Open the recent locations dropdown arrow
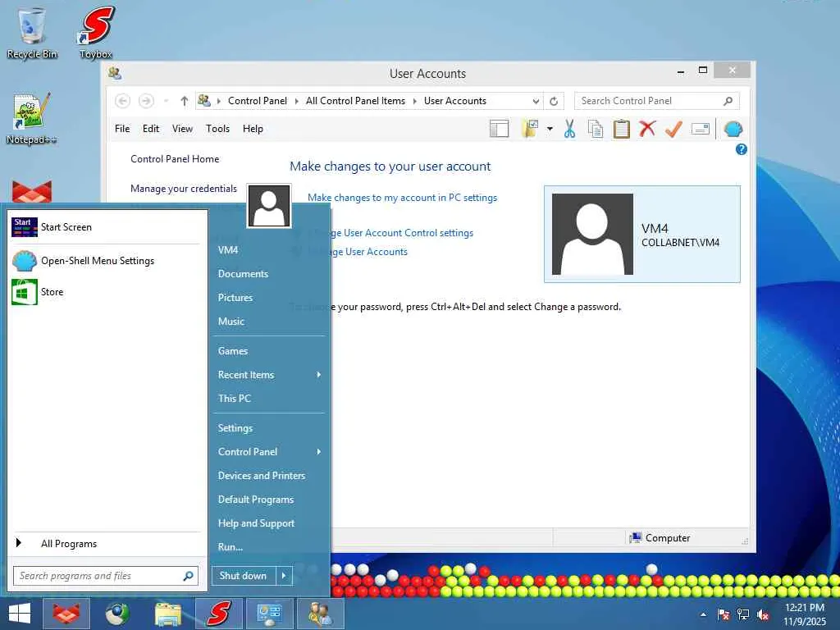This screenshot has height=630, width=840. click(x=166, y=101)
